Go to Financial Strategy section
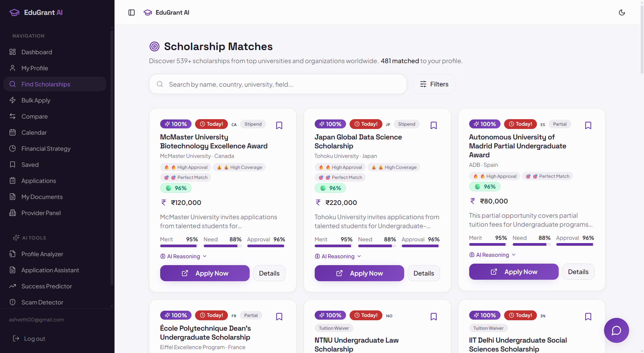The height and width of the screenshot is (353, 644). tap(46, 149)
